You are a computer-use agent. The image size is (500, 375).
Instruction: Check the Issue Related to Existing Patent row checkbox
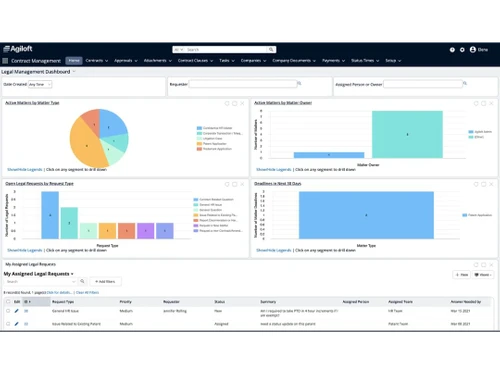[8, 324]
